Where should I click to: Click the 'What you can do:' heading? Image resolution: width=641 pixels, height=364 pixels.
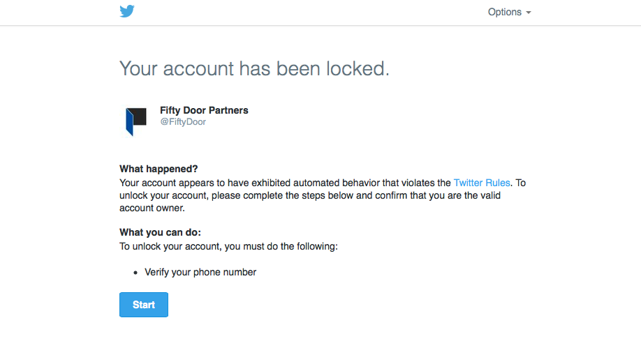161,233
